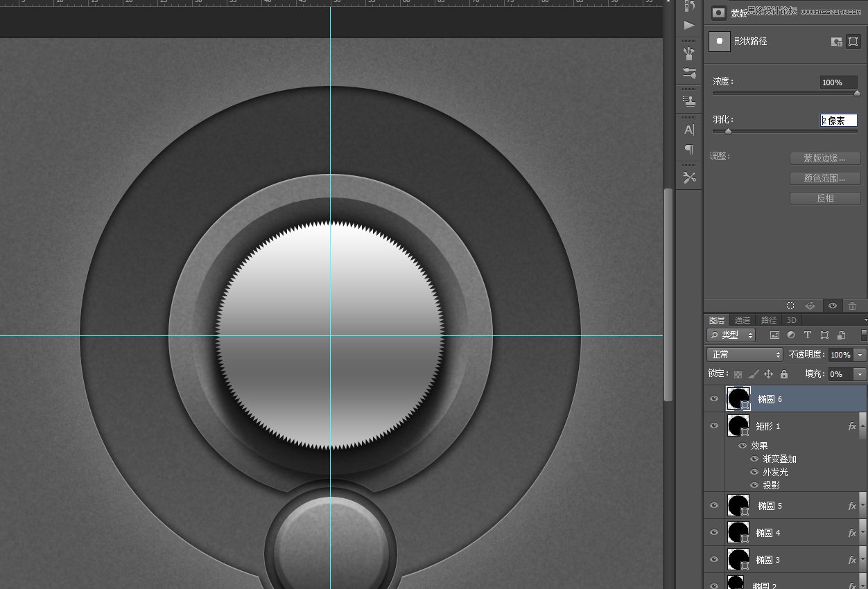Open the Paragraph panel icon

[689, 149]
